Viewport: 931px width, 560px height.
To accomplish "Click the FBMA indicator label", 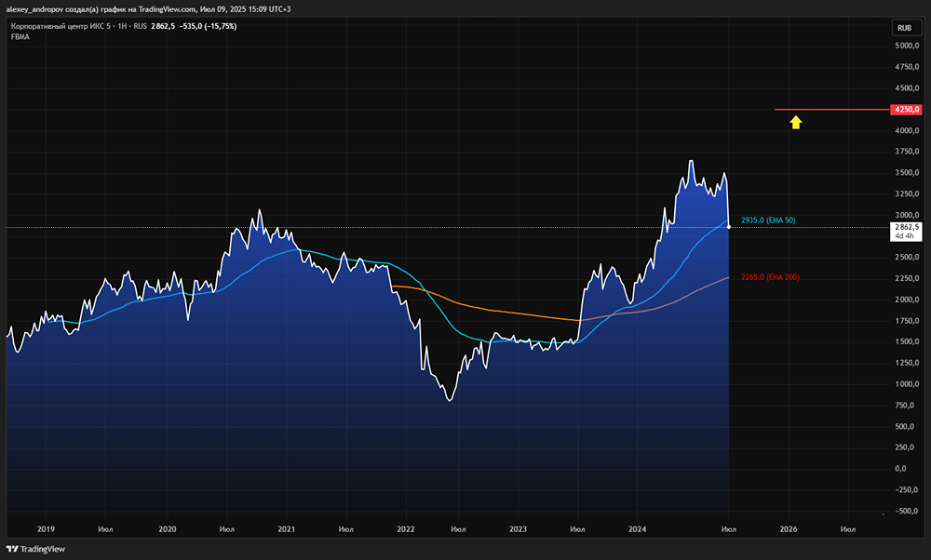I will click(20, 37).
